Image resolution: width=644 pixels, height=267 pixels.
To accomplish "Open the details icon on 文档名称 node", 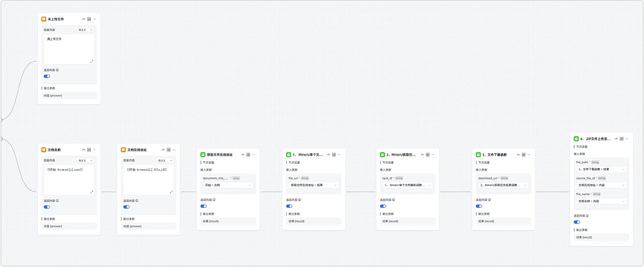I will click(89, 150).
